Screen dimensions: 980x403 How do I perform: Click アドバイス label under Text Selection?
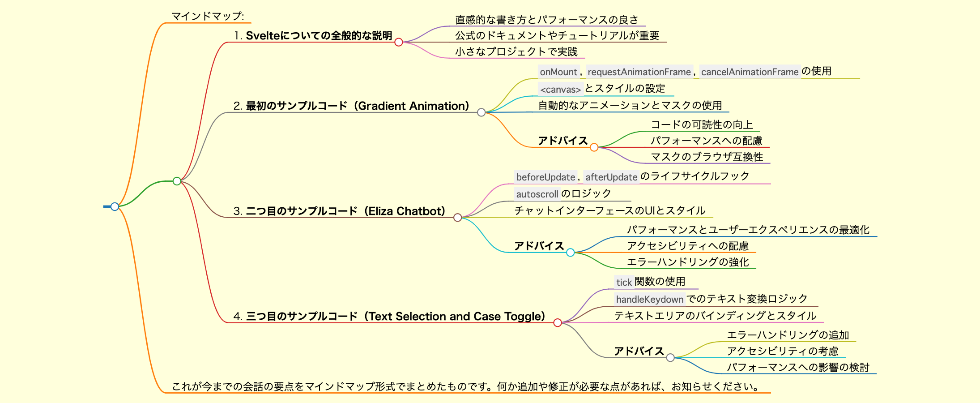tap(639, 351)
